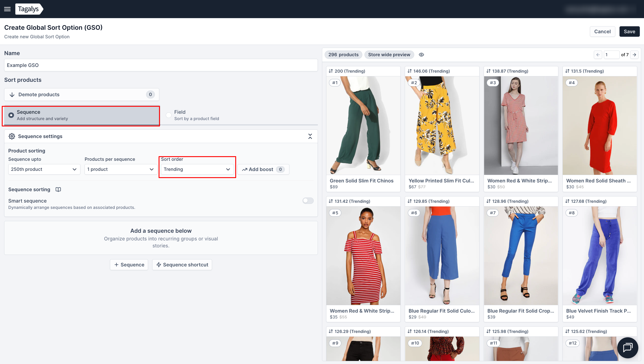Click sort icon on Green Chinos card

pos(331,71)
